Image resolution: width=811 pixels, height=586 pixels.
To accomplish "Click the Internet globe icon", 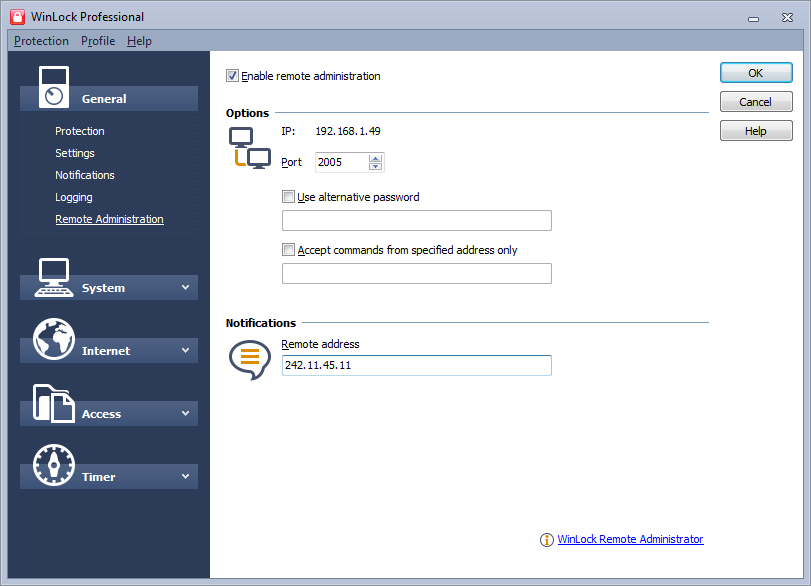I will pos(54,339).
